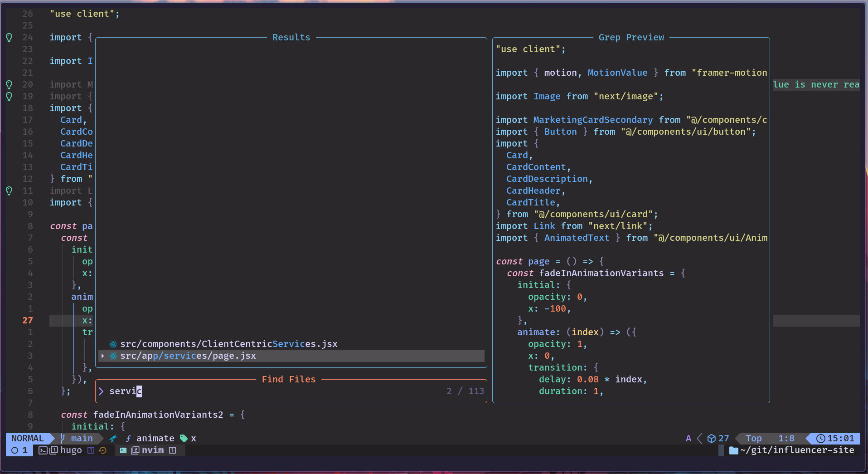Viewport: 868px width, 474px height.
Task: Click the prompt chevron in Find Files
Action: [x=101, y=391]
